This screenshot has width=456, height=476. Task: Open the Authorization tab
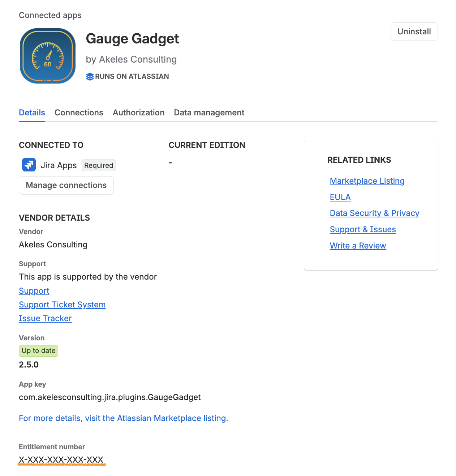pyautogui.click(x=138, y=113)
